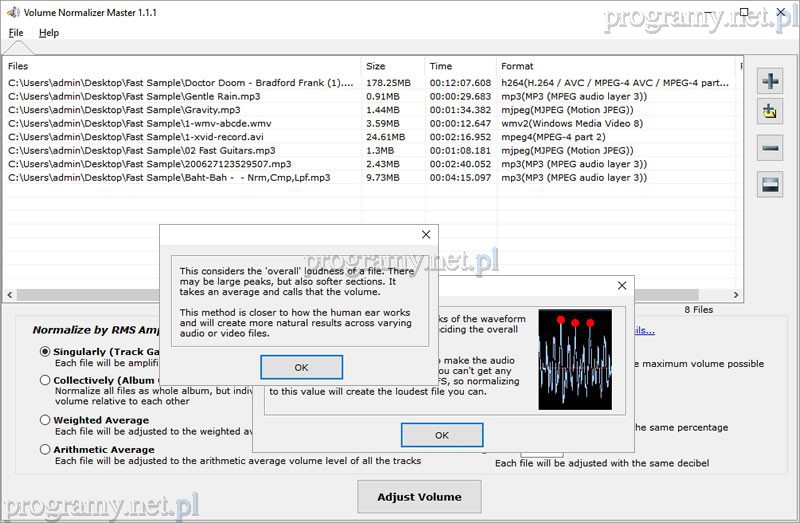Click the waveform peaks illustration image

tap(574, 359)
